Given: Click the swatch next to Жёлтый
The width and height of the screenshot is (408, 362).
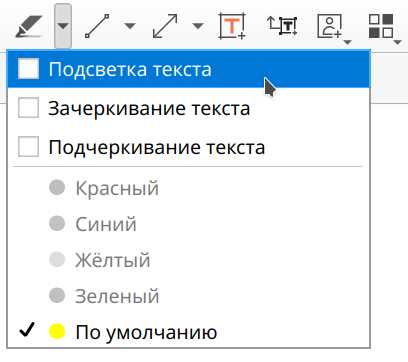Looking at the screenshot, I should tap(57, 260).
